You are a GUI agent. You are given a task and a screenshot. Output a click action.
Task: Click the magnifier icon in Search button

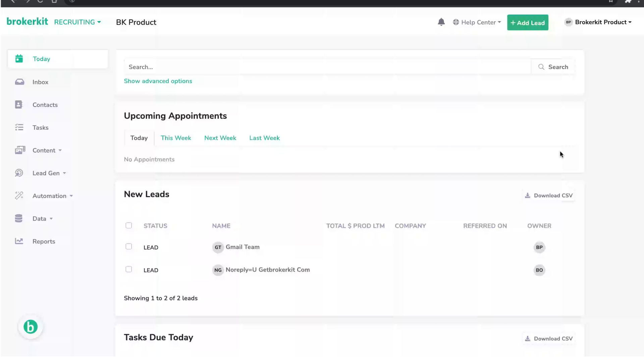(541, 67)
